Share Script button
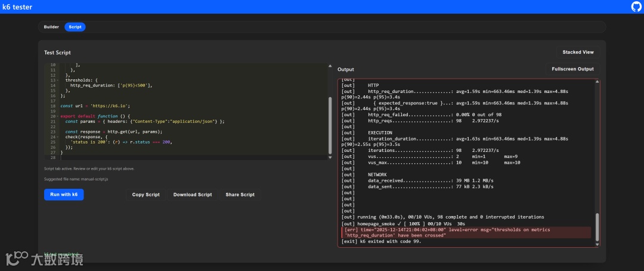 [240, 195]
